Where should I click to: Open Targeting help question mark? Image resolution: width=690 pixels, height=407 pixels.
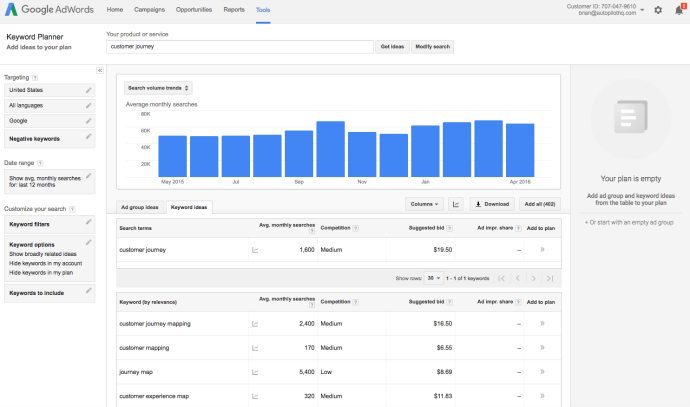35,78
